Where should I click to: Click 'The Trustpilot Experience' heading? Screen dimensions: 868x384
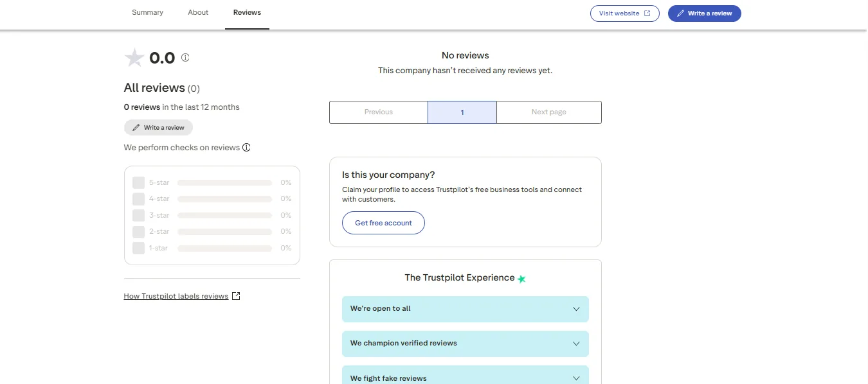click(x=460, y=278)
